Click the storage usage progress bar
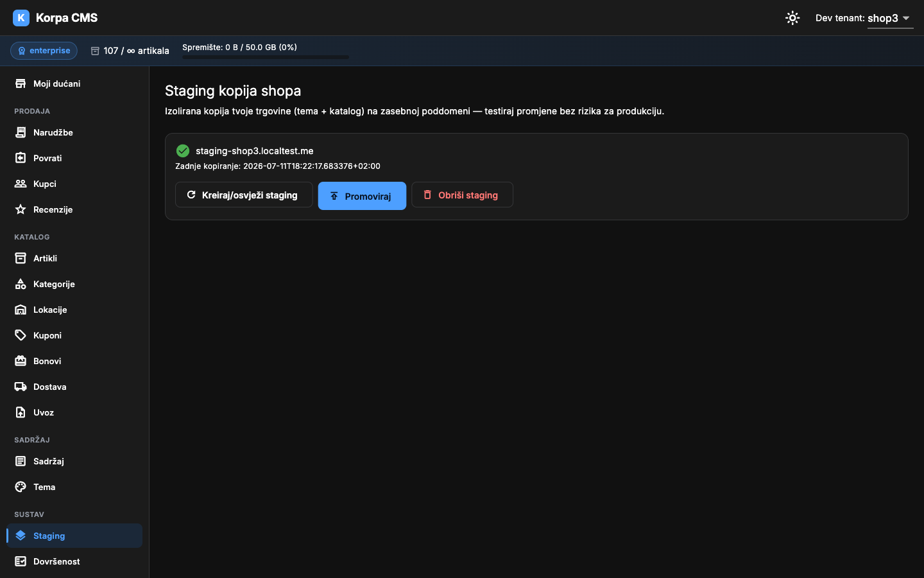This screenshot has width=924, height=578. click(x=266, y=57)
